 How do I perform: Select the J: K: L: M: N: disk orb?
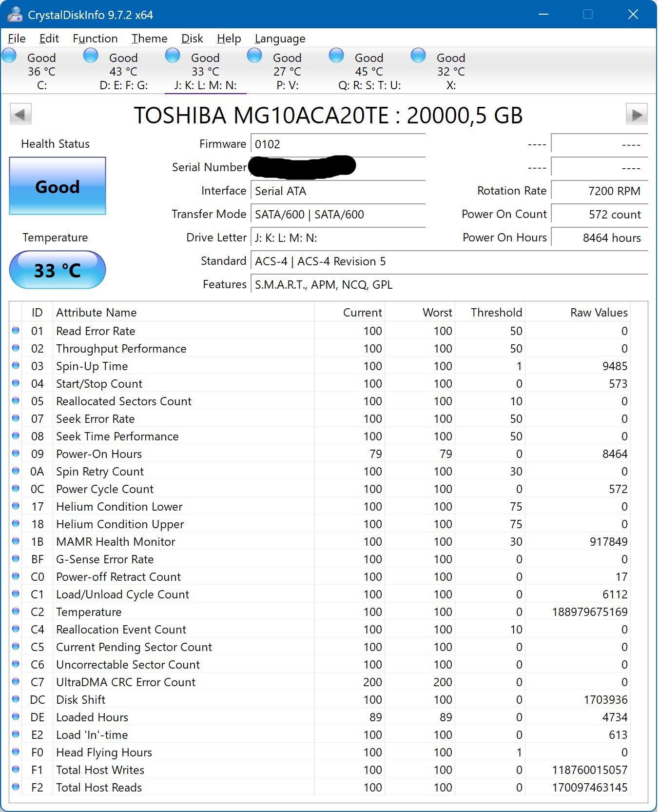[173, 56]
